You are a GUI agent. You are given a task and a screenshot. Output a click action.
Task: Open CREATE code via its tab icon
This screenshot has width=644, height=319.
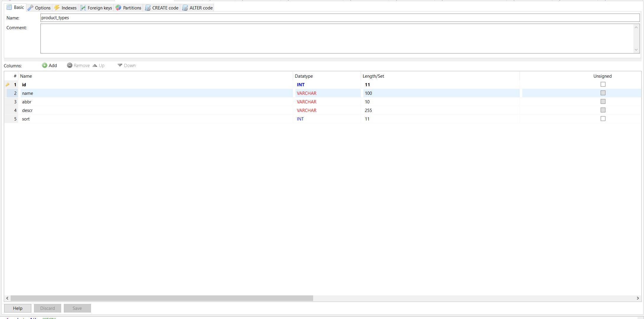148,8
